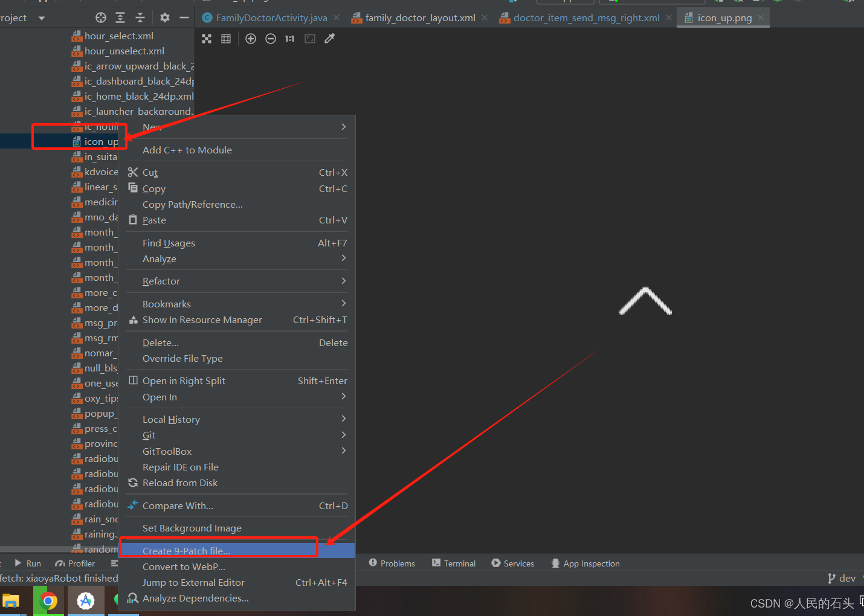Launch Chrome from the taskbar
Viewport: 864px width, 616px height.
click(48, 600)
